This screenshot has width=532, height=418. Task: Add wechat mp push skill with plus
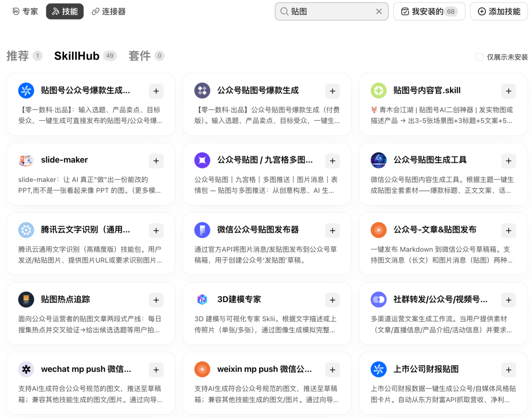(x=156, y=370)
